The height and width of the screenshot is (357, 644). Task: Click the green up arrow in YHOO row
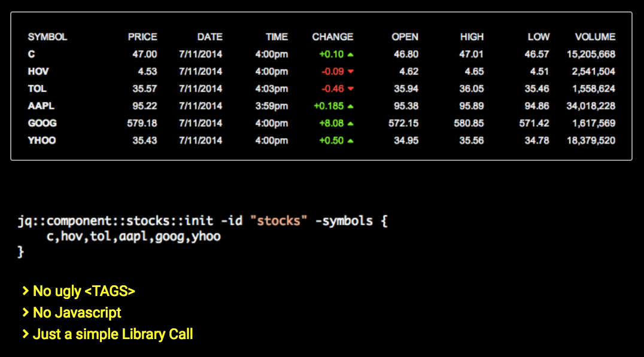click(x=351, y=141)
